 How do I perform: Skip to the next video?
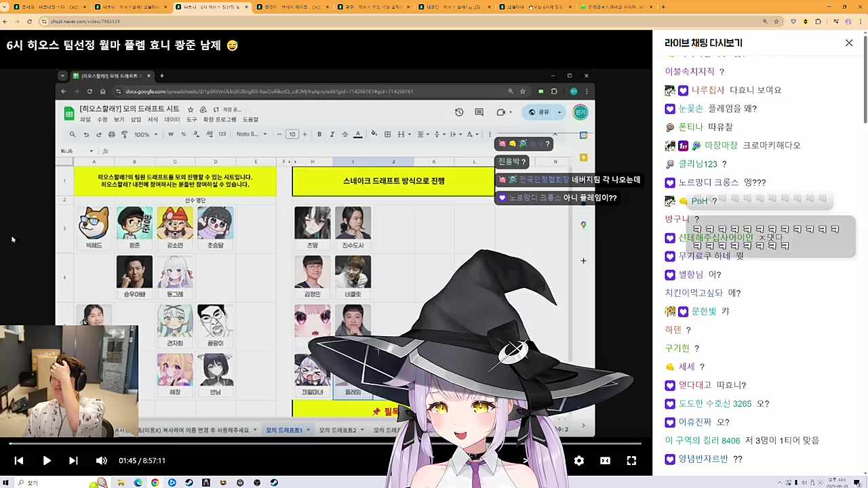pyautogui.click(x=73, y=461)
